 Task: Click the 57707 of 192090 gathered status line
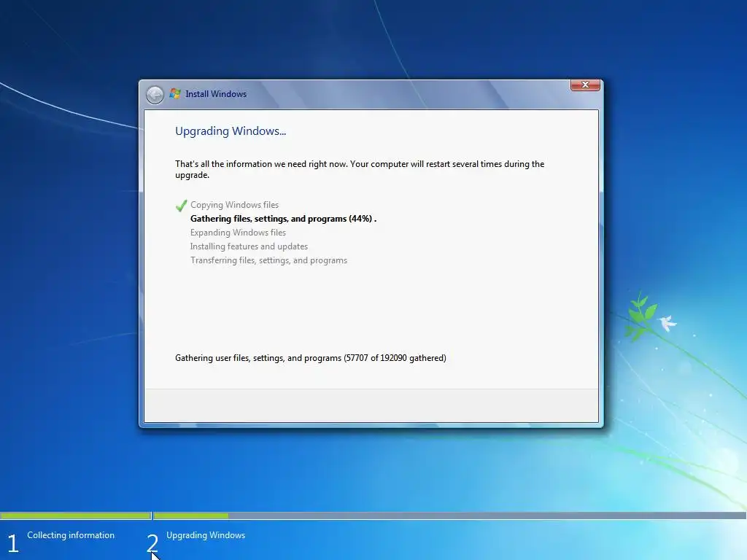311,357
